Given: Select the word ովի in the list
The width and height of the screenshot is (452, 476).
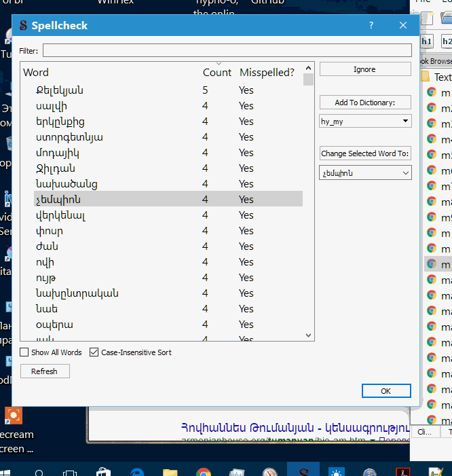Looking at the screenshot, I should 45,262.
